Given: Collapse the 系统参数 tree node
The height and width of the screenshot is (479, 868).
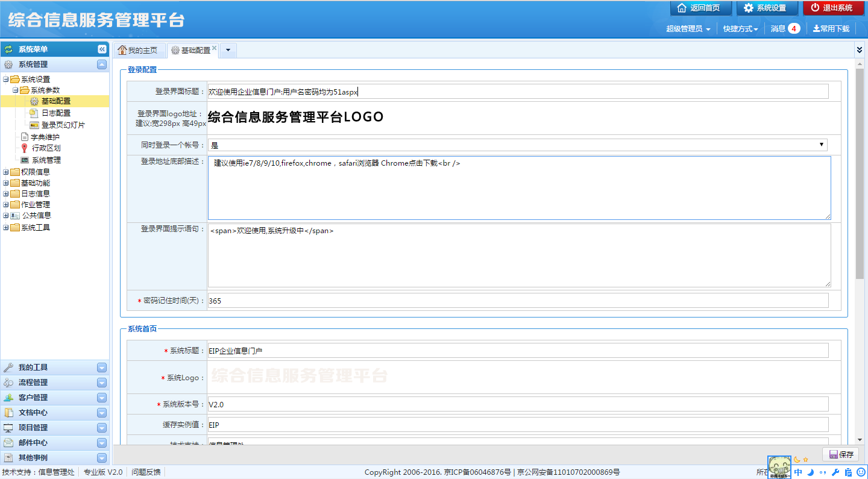Looking at the screenshot, I should (x=16, y=90).
